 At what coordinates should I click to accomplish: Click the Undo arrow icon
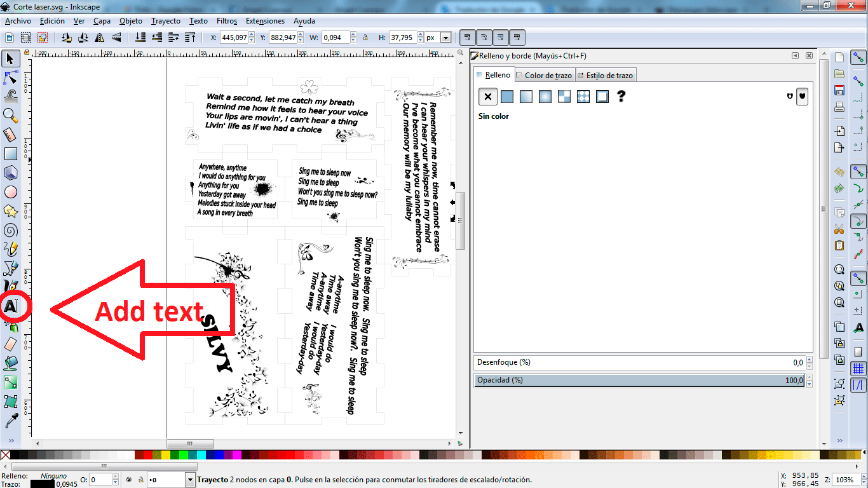839,172
